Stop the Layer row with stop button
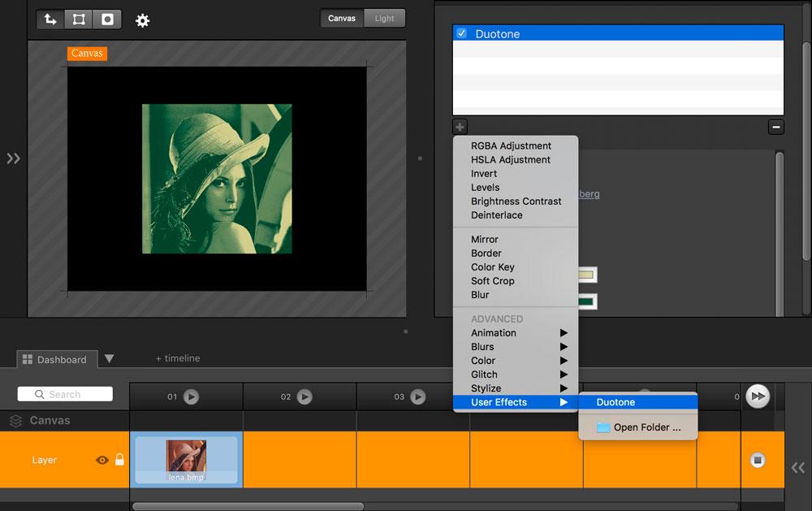The width and height of the screenshot is (812, 511). tap(758, 460)
